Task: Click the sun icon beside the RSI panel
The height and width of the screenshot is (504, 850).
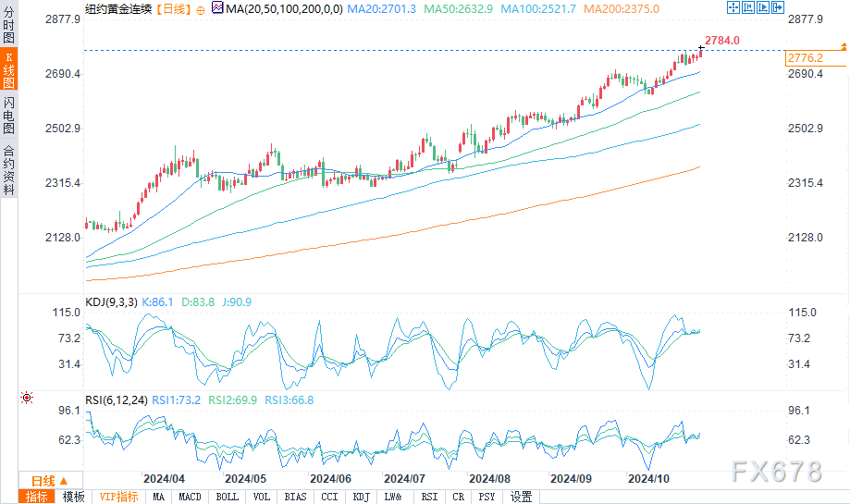Action: click(26, 398)
